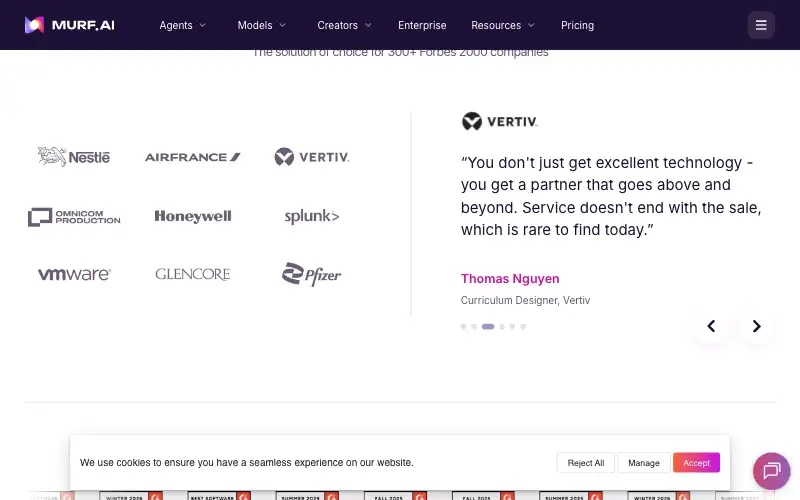Expand the Agents dropdown

click(x=183, y=25)
